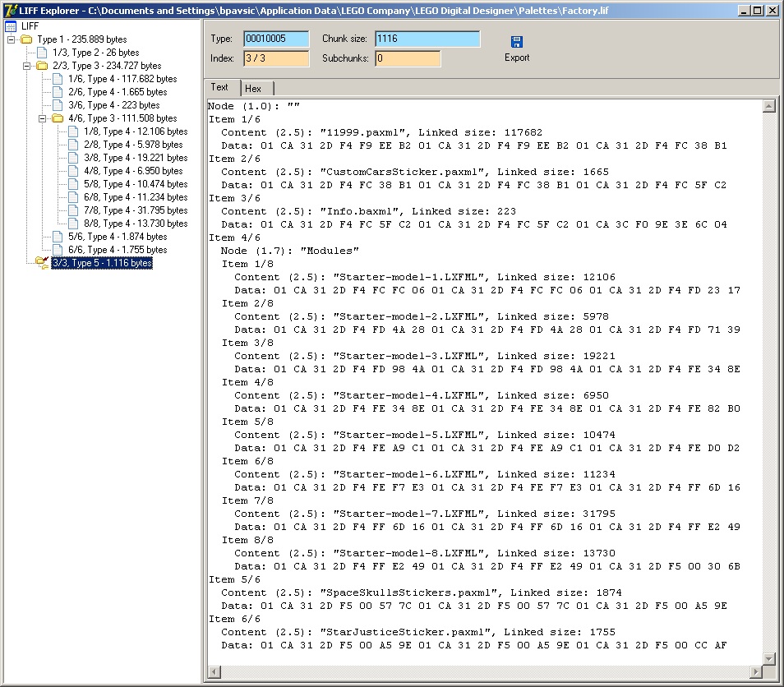Click the horizontal scrollbar right arrow
Image resolution: width=784 pixels, height=687 pixels.
click(x=756, y=672)
